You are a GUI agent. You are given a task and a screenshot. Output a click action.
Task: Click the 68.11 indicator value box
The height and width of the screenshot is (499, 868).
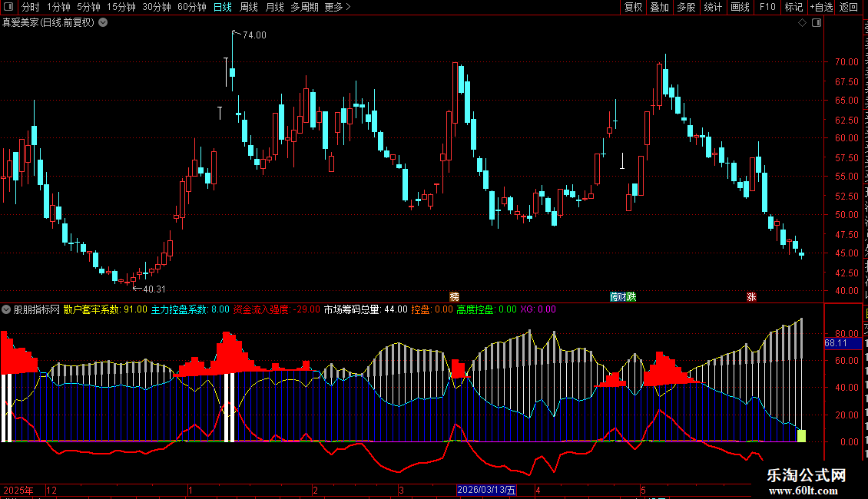pos(843,343)
